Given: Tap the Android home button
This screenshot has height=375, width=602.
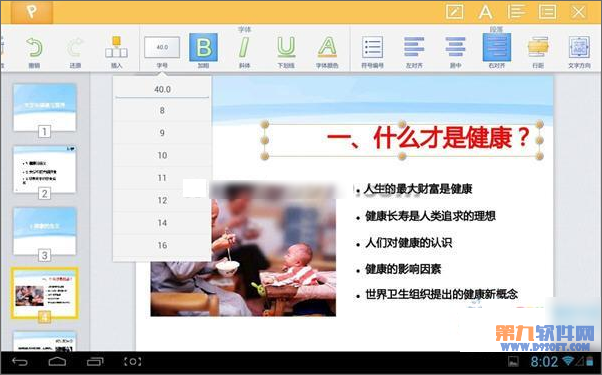Looking at the screenshot, I should (x=57, y=362).
